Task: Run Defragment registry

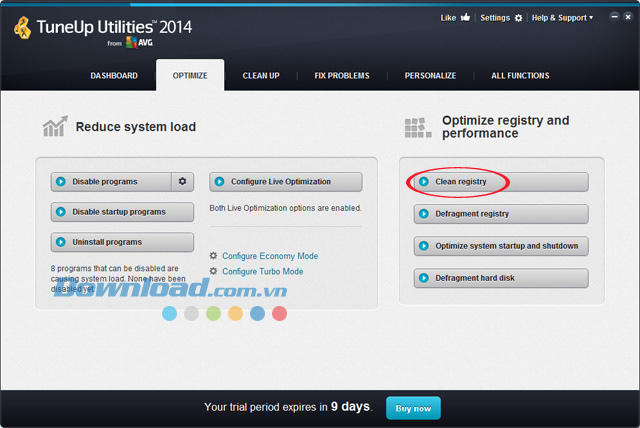Action: [x=501, y=214]
